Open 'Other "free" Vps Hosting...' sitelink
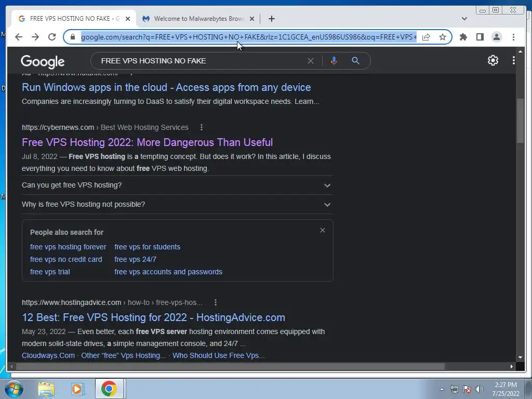The height and width of the screenshot is (399, 532). click(x=124, y=355)
